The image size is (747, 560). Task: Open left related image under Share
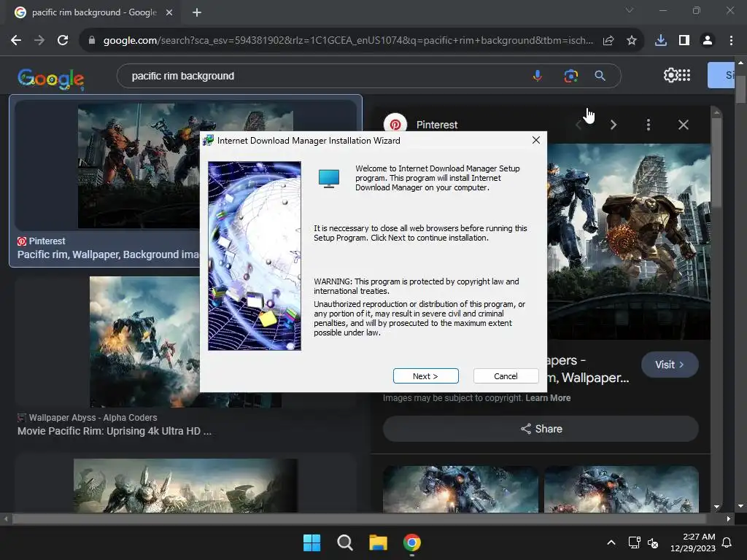click(x=460, y=489)
